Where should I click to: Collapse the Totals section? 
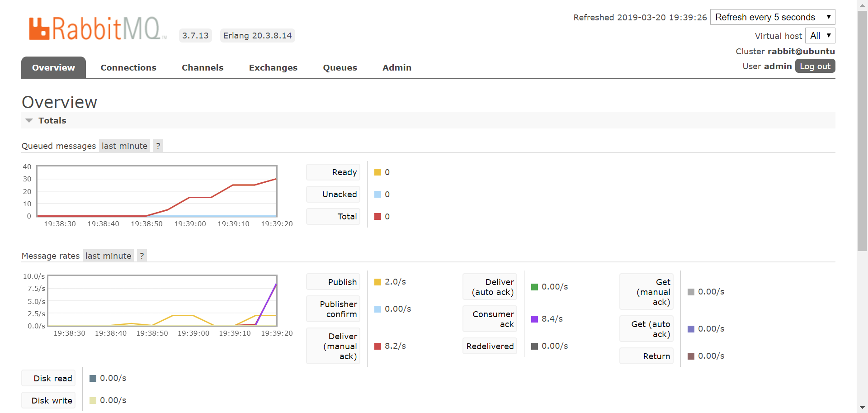pos(46,120)
